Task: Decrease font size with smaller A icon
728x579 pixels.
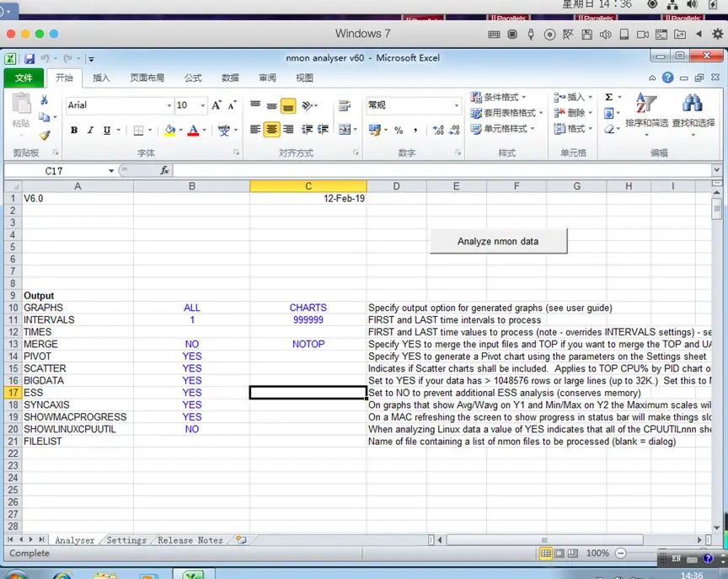Action: tap(233, 105)
